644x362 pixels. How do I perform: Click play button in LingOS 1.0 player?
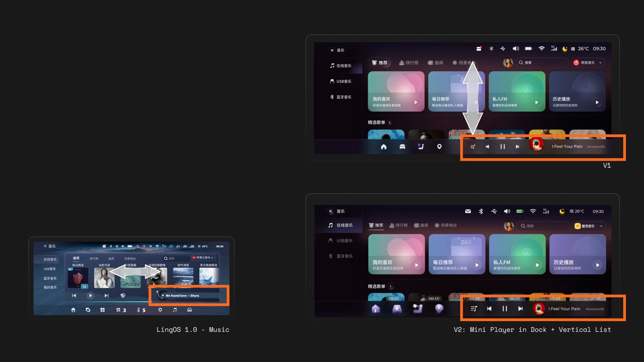pos(90,296)
